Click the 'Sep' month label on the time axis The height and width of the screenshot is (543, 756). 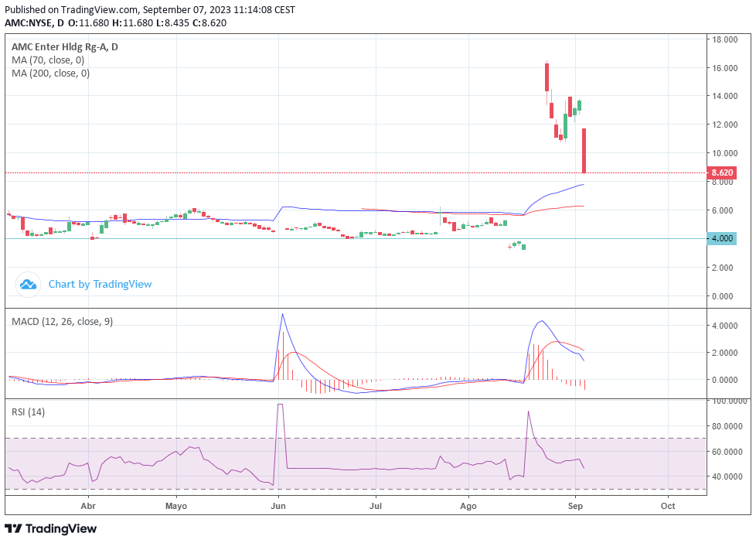[x=575, y=506]
